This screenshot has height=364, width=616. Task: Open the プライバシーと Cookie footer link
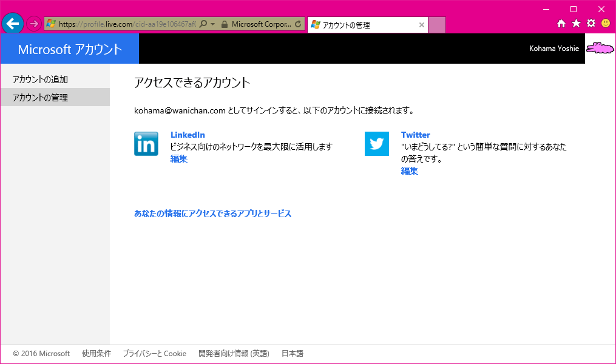pos(154,354)
